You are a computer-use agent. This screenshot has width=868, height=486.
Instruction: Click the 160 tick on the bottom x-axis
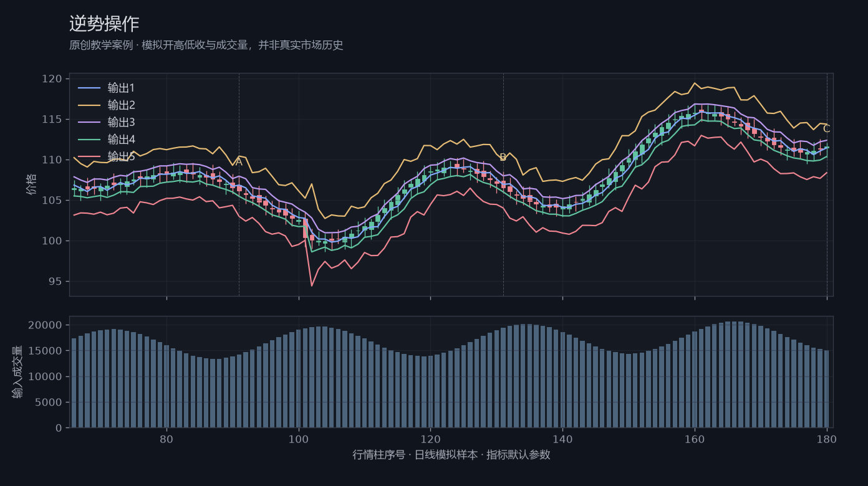695,438
